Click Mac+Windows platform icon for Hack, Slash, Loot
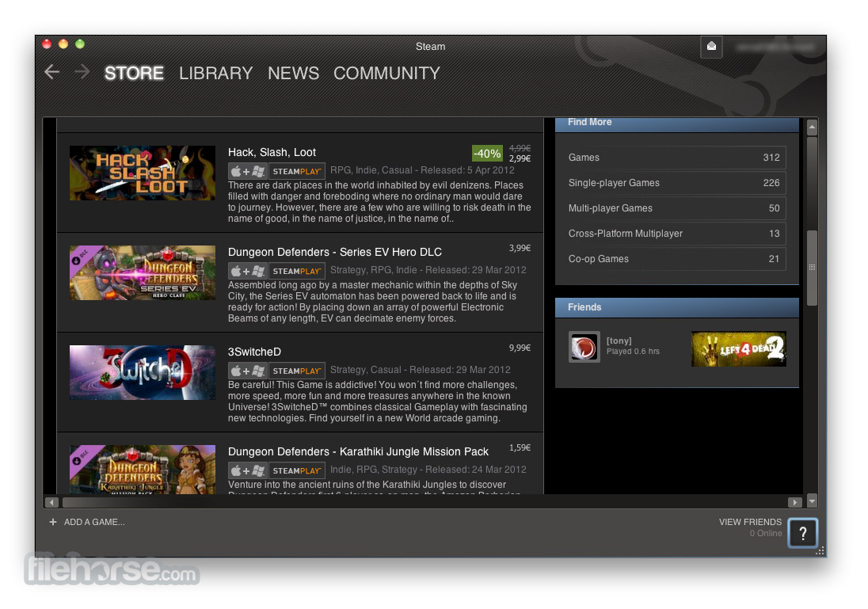This screenshot has height=609, width=868. point(247,171)
